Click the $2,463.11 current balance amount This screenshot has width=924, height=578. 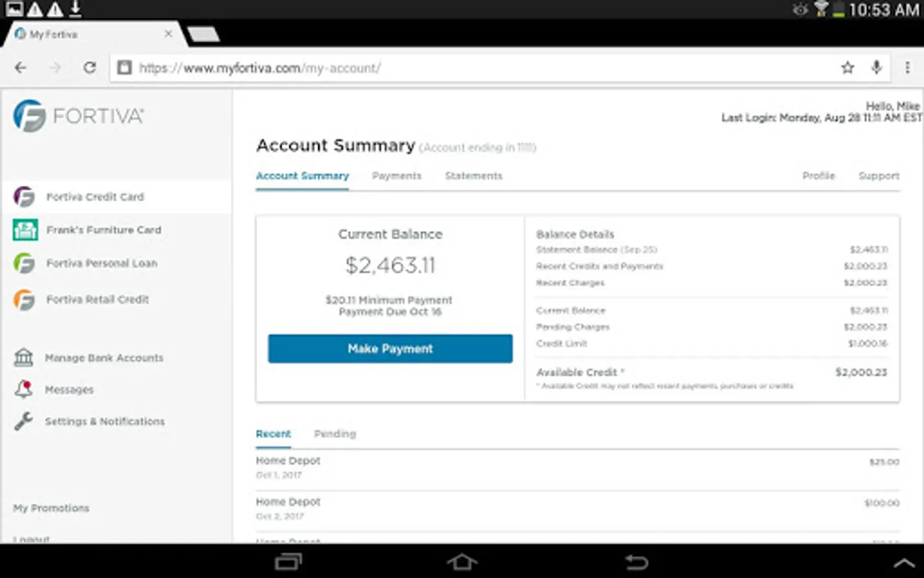[x=390, y=265]
